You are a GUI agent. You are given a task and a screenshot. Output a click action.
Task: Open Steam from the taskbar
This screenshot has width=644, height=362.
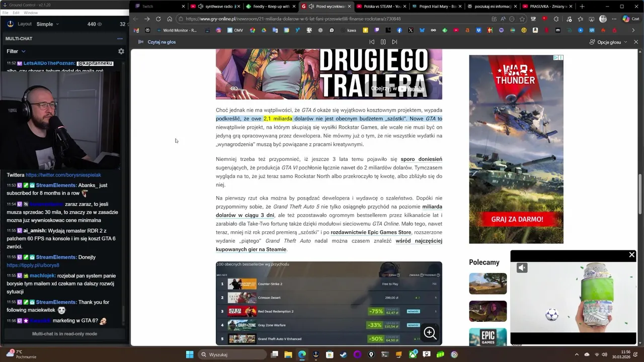344,354
